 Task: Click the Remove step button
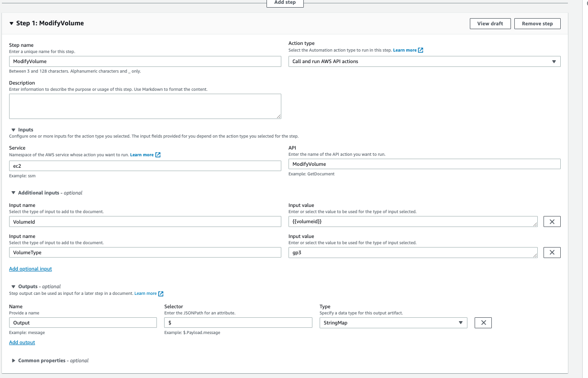[537, 23]
